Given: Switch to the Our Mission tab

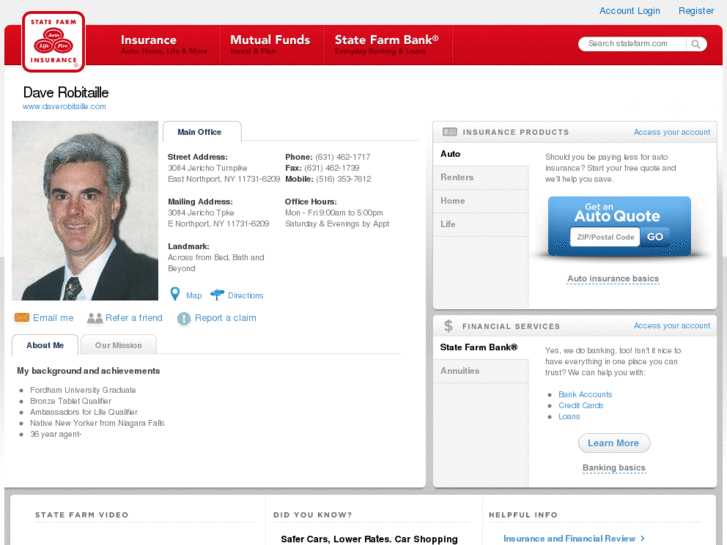Looking at the screenshot, I should (x=118, y=345).
